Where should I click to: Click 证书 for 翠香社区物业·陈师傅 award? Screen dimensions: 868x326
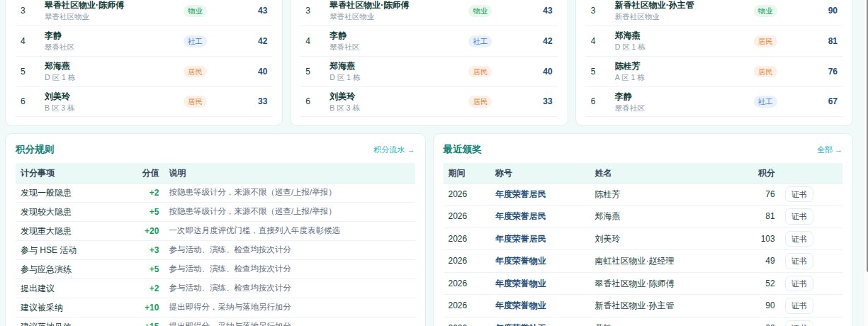799,284
